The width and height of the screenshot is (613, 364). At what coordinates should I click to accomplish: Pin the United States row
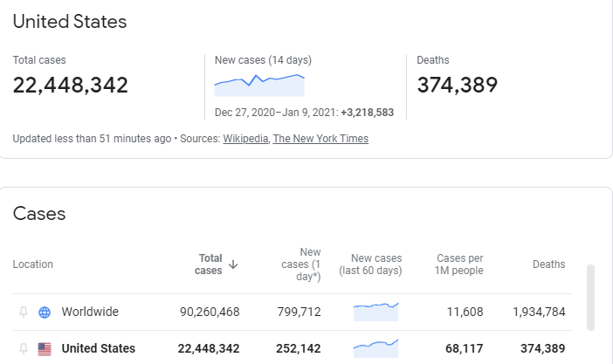[x=24, y=348]
